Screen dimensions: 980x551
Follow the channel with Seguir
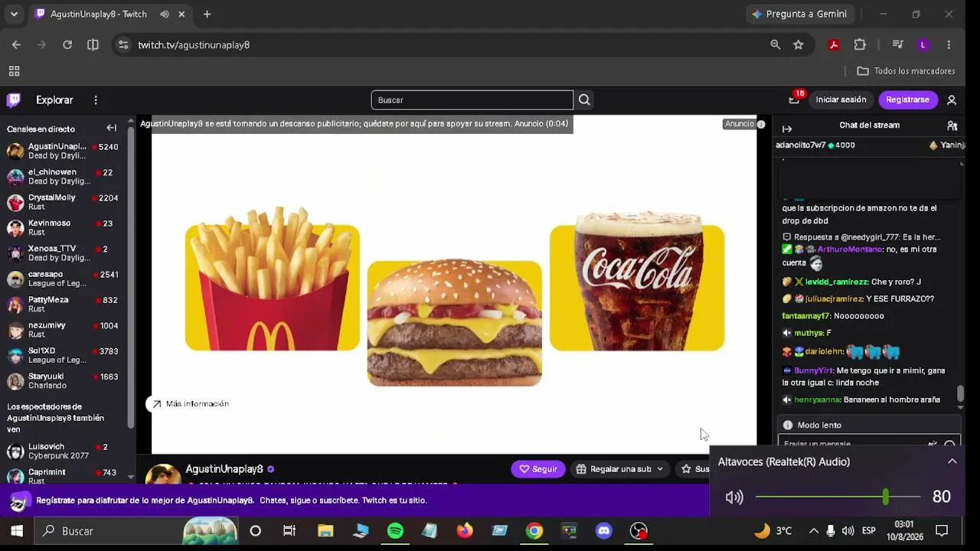(538, 469)
